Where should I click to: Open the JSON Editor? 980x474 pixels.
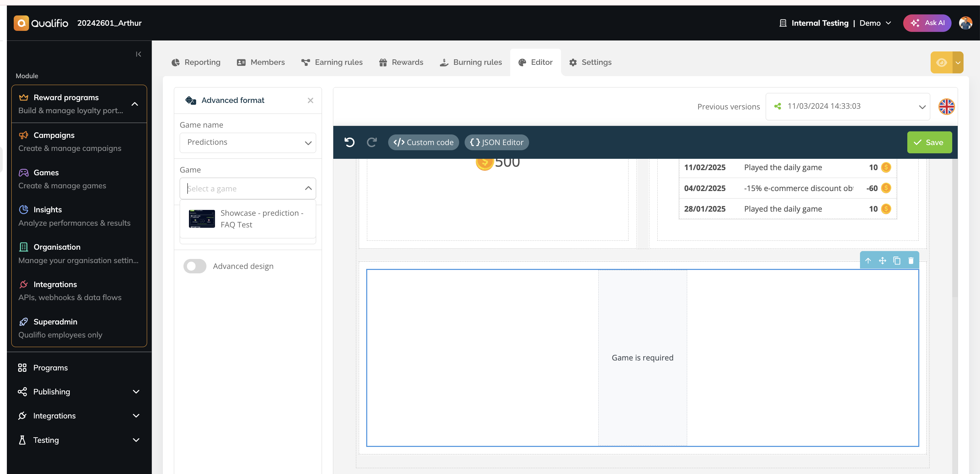click(x=497, y=142)
